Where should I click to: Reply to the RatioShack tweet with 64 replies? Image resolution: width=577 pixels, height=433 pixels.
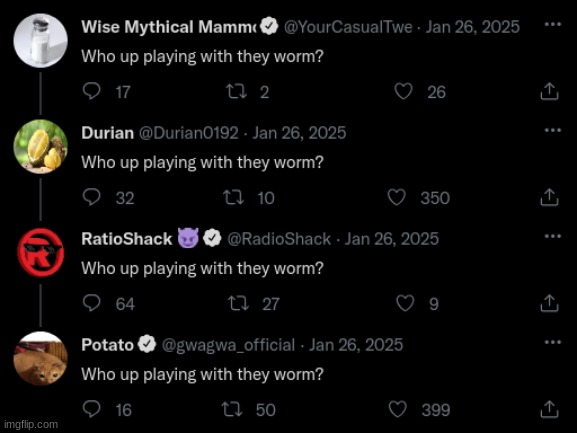91,304
